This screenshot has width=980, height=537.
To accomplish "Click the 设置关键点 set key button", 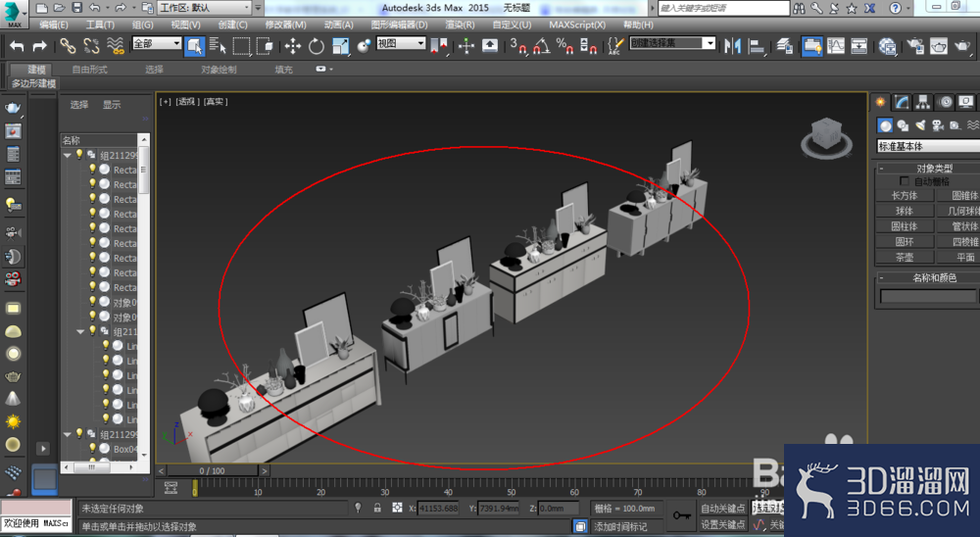I will pos(723,524).
